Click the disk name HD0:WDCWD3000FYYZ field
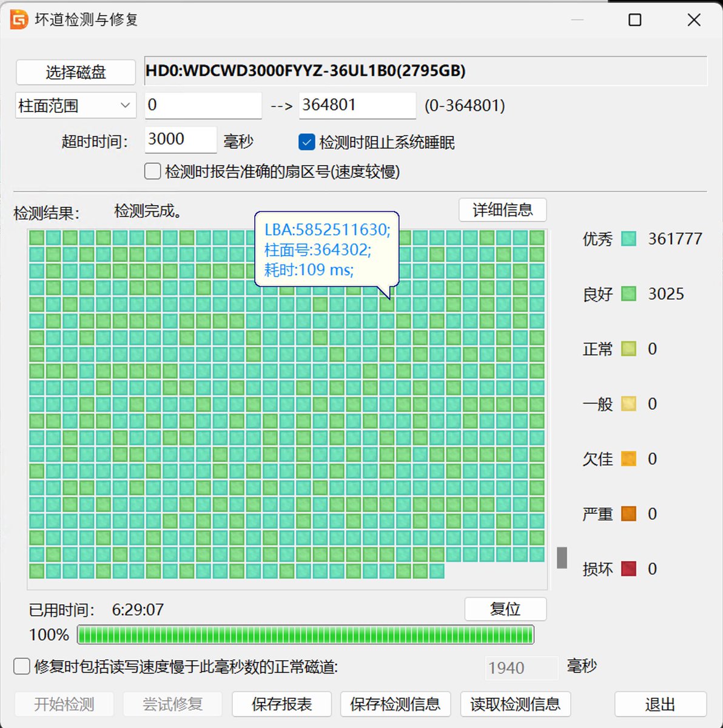 [426, 71]
